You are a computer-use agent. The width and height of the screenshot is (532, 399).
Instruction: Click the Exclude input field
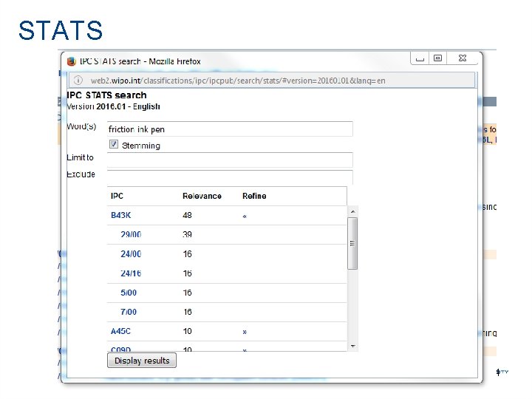click(230, 177)
